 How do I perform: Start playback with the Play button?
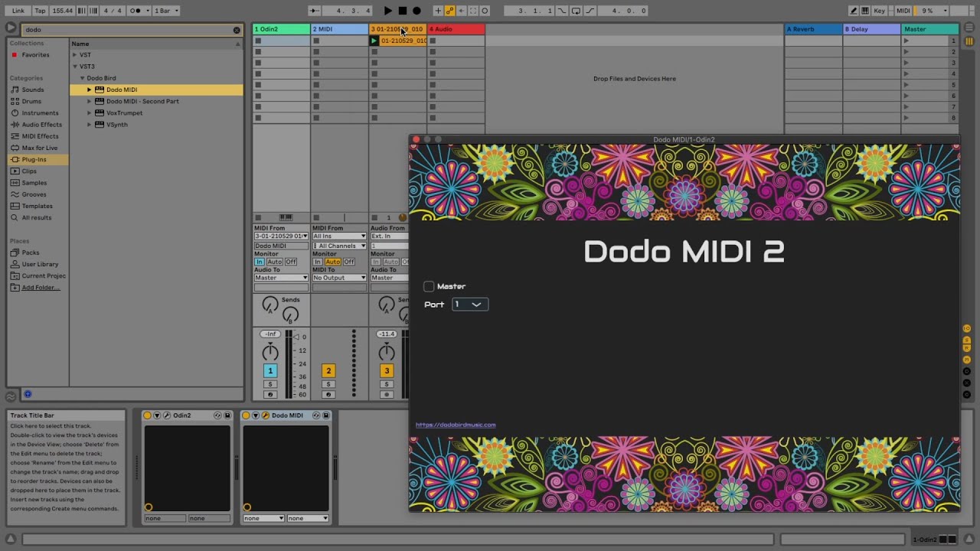coord(388,11)
